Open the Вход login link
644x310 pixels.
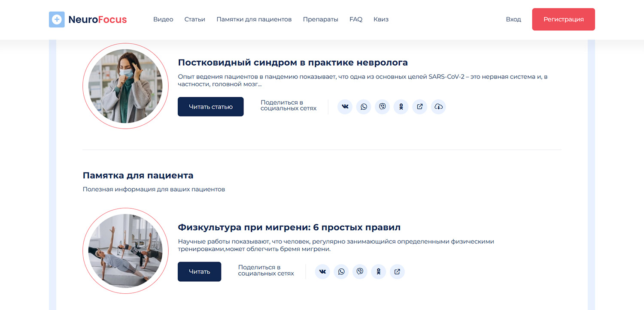tap(513, 19)
